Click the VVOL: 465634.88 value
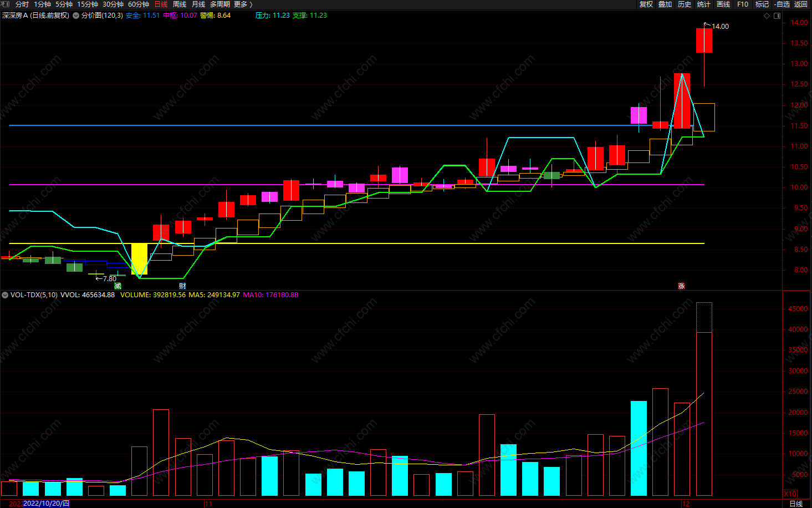Screen dimensions: 812x508 (88, 295)
